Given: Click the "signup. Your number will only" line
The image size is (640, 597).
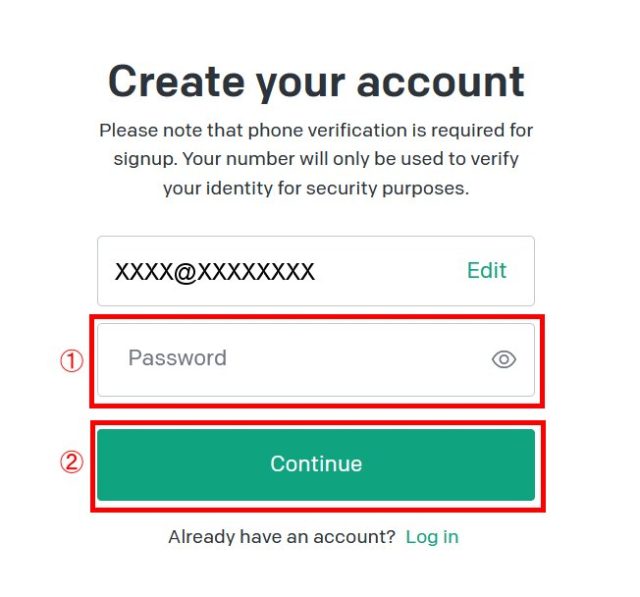Looking at the screenshot, I should point(316,159).
